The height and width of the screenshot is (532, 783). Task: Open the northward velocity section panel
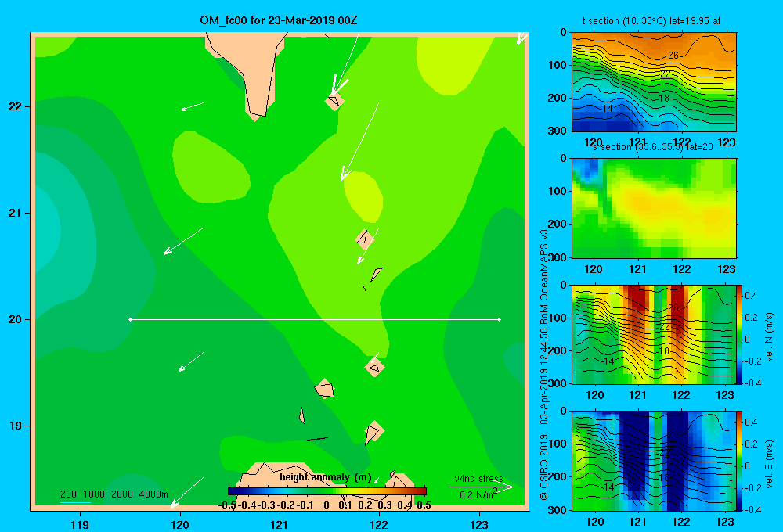point(654,334)
